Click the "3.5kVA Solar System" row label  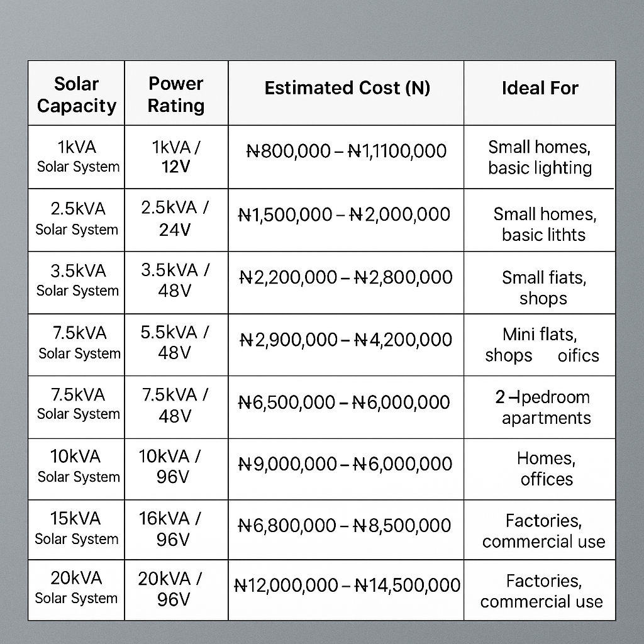tap(77, 280)
